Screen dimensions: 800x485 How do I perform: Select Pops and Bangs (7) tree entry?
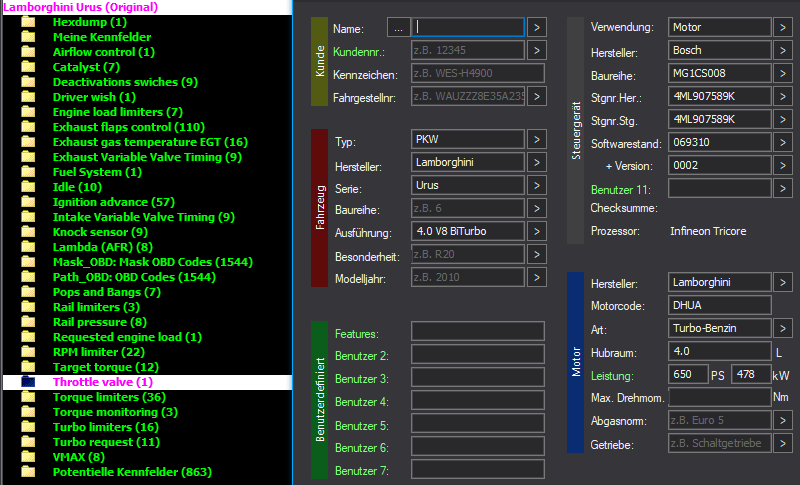[x=106, y=292]
